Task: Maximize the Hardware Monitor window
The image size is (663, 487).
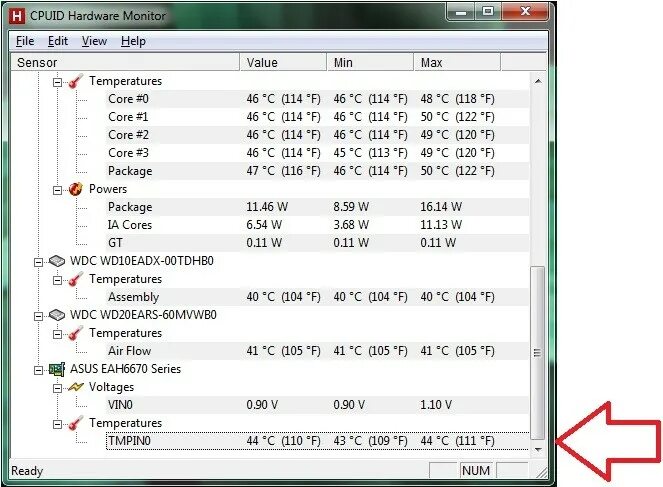Action: tap(488, 12)
